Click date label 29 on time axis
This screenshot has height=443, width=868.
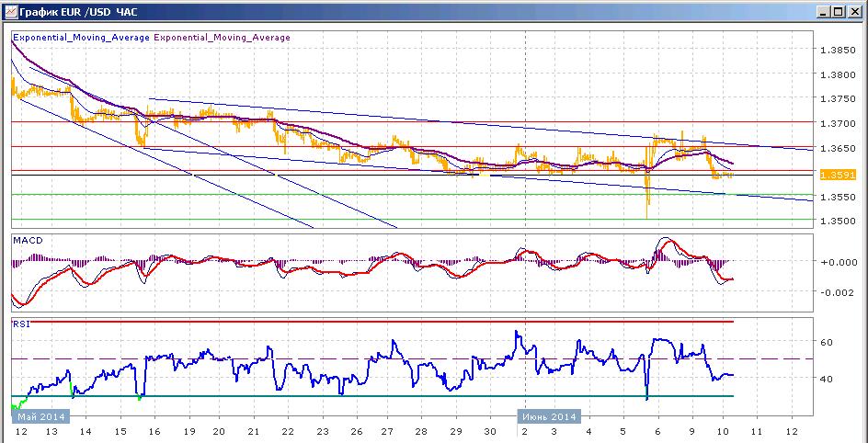point(455,431)
